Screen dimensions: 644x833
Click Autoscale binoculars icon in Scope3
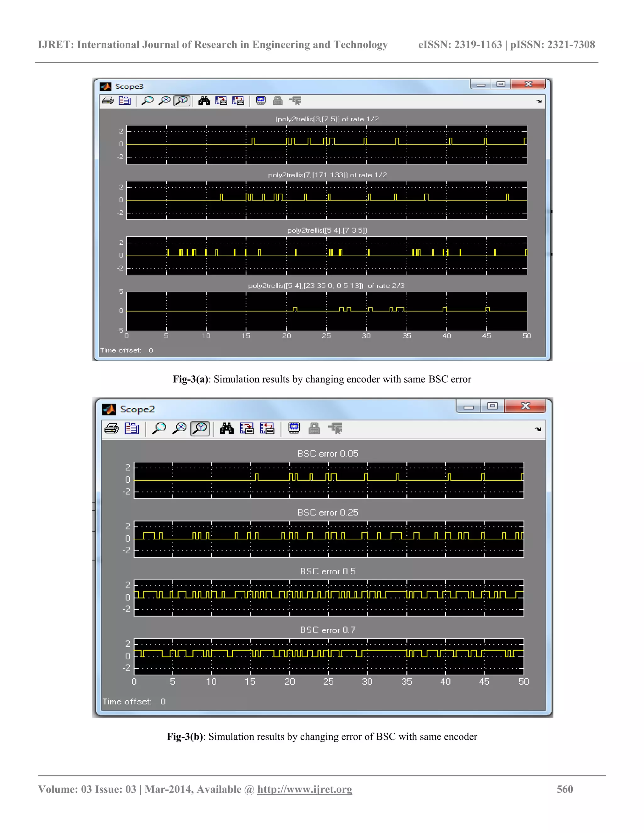click(204, 101)
